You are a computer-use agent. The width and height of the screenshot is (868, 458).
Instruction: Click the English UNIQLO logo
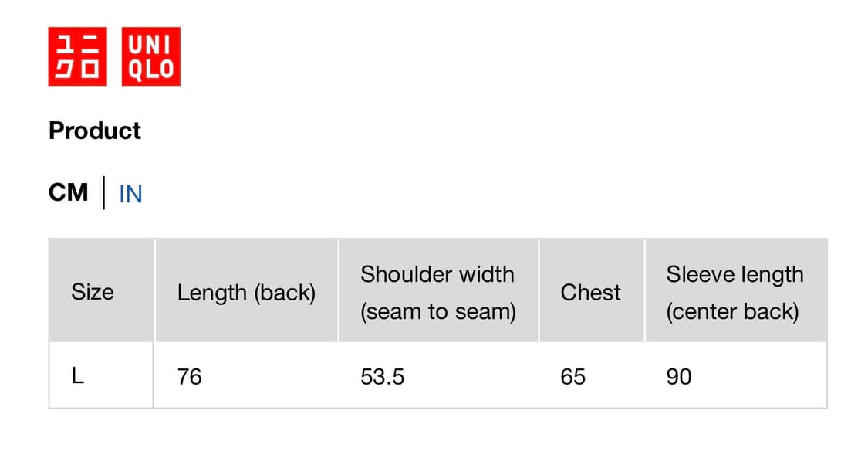(x=150, y=56)
